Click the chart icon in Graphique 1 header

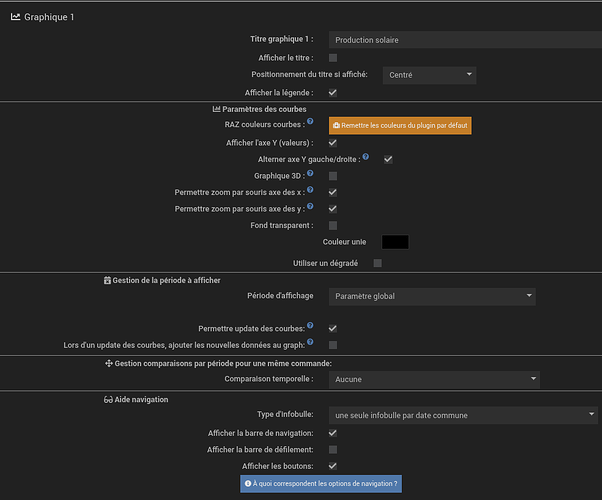(15, 17)
